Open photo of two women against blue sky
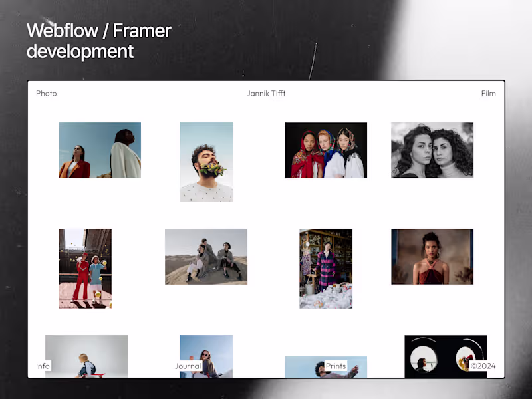Screen dimensions: 532x399 point(100,150)
